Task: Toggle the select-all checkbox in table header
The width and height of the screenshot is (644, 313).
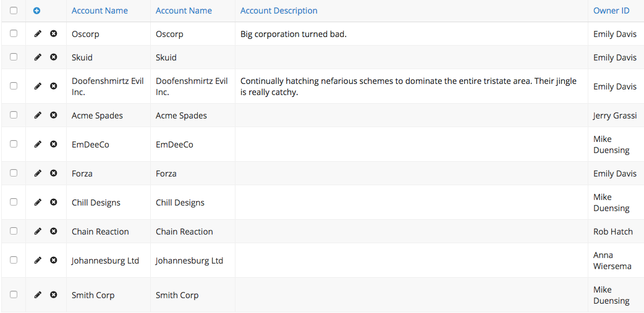Action: (14, 10)
